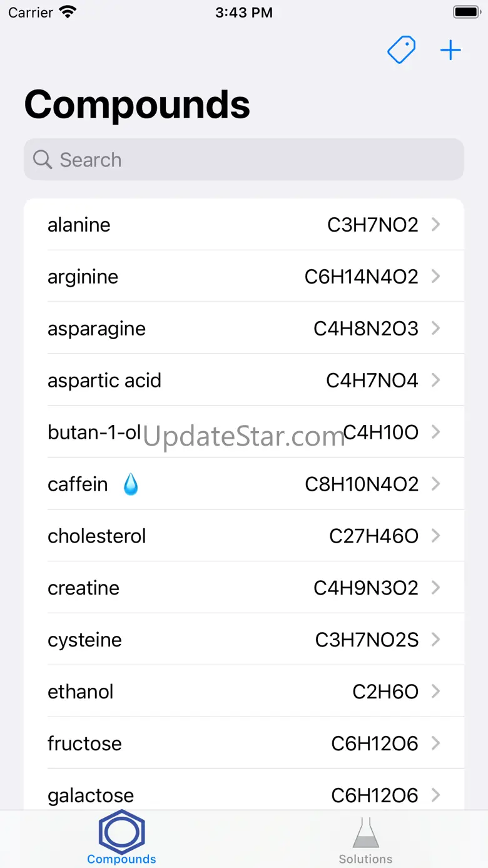This screenshot has height=868, width=488.
Task: Tap the tag icon in the header
Action: pyautogui.click(x=402, y=50)
